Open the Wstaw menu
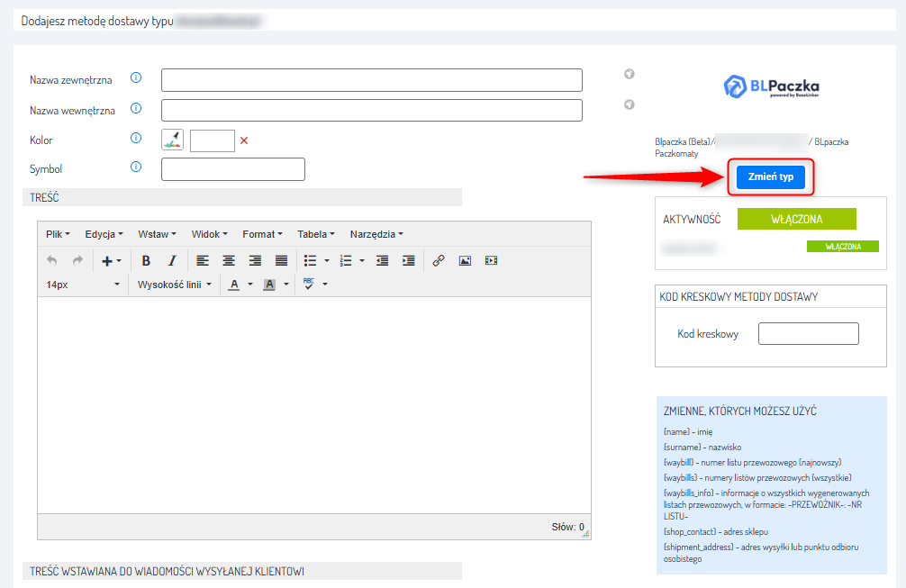The height and width of the screenshot is (588, 906). tap(157, 234)
